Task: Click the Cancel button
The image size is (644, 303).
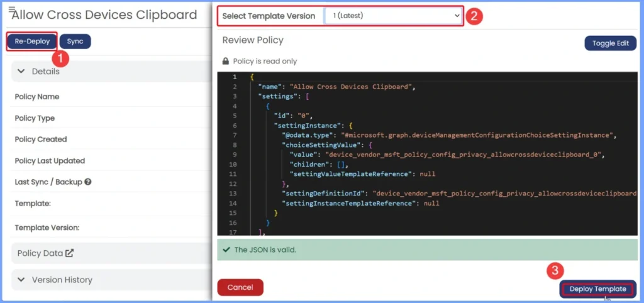Action: 240,287
